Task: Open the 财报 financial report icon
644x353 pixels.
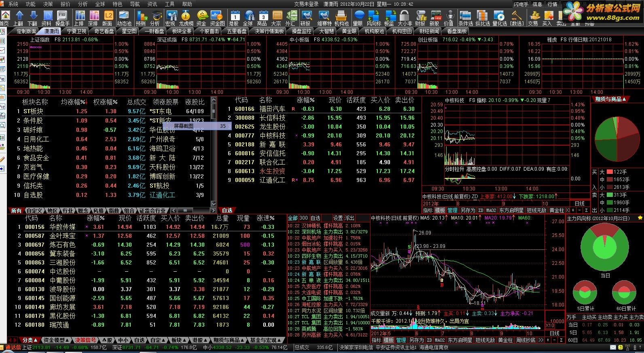Action: pyautogui.click(x=420, y=18)
